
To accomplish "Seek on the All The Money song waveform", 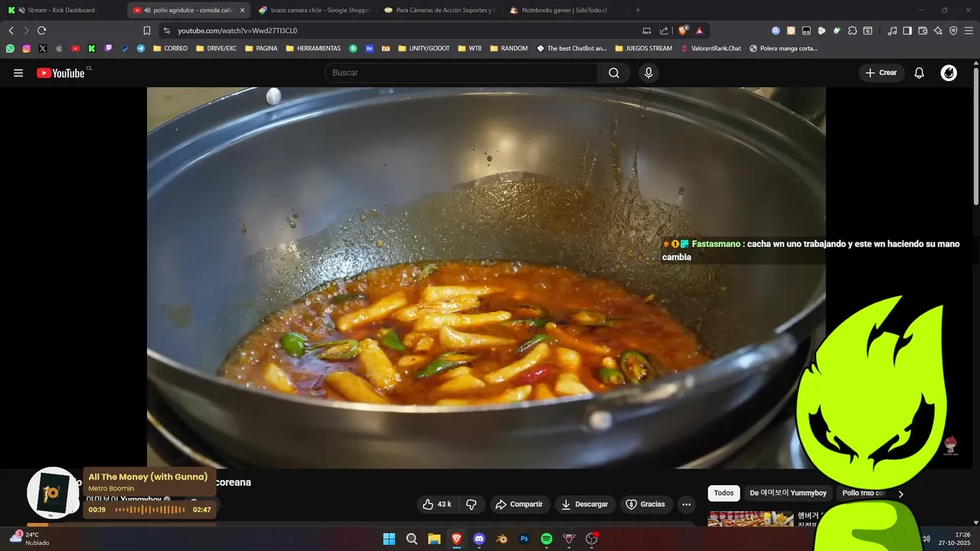I will coord(149,510).
